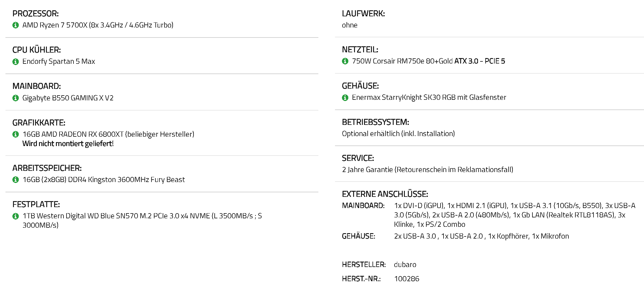Click the EXTERNE ANSCHLÜSSE heading
This screenshot has width=644, height=290.
pos(385,194)
